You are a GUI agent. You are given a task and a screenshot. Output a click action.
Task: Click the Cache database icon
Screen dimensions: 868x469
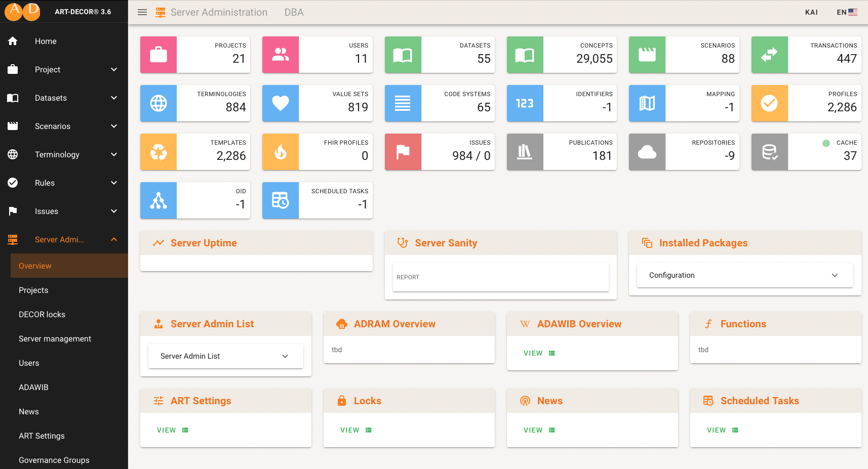tap(770, 152)
